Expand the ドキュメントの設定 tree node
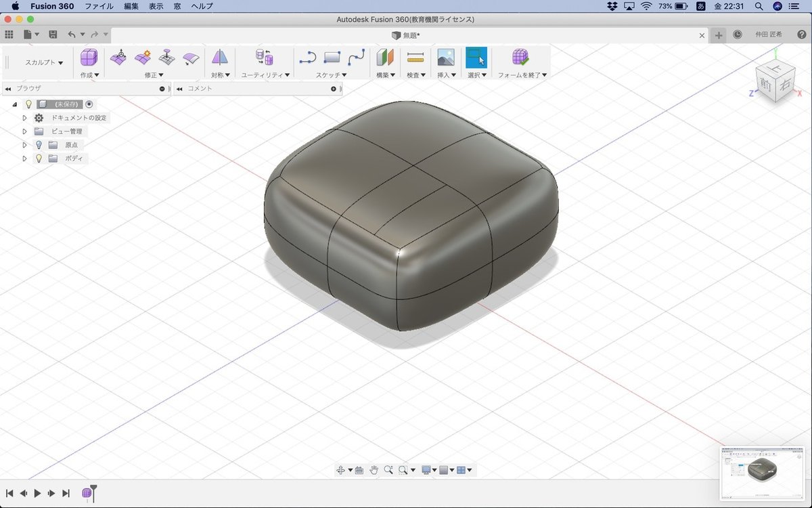 pos(24,118)
